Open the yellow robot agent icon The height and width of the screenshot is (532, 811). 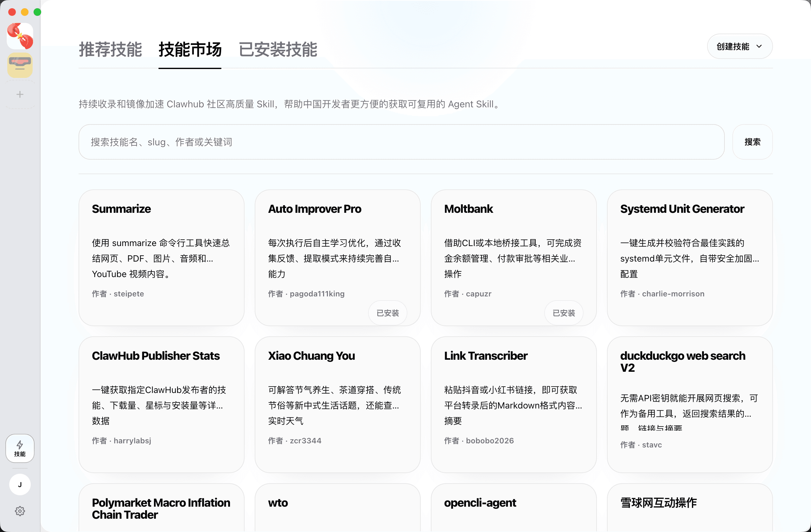click(x=20, y=65)
